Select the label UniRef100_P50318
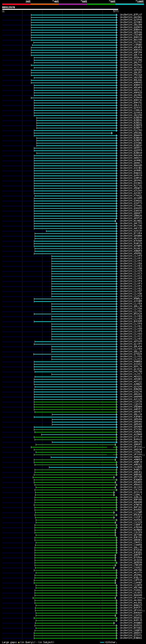This screenshot has width=146, height=644. 131,75
